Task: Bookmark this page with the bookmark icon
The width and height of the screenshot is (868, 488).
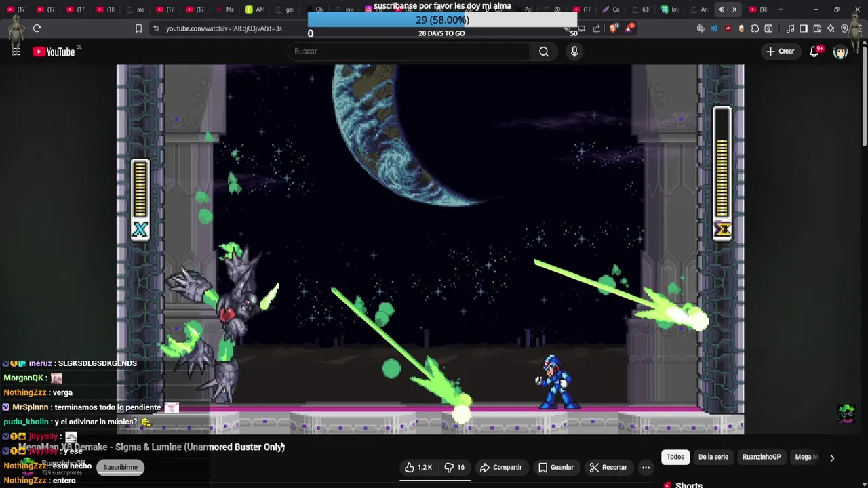Action: (x=138, y=28)
